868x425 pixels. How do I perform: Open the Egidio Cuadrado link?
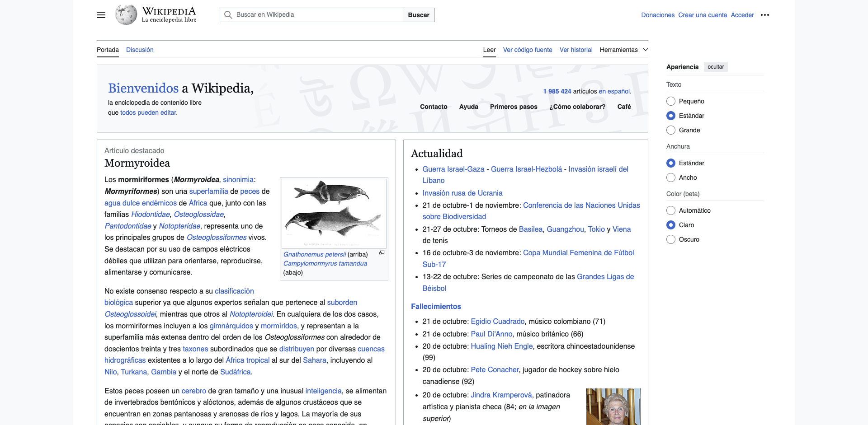(x=498, y=321)
